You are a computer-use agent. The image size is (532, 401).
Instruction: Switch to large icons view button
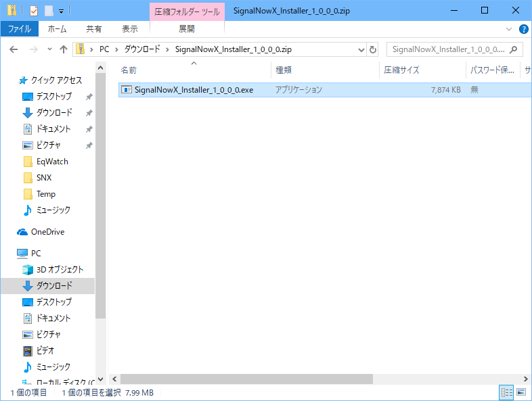pos(521,392)
